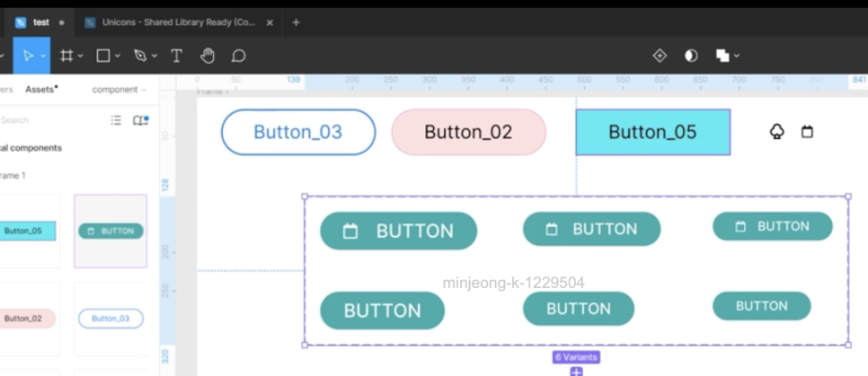
Task: Expand the shape tools dropdown arrow
Action: (x=118, y=56)
